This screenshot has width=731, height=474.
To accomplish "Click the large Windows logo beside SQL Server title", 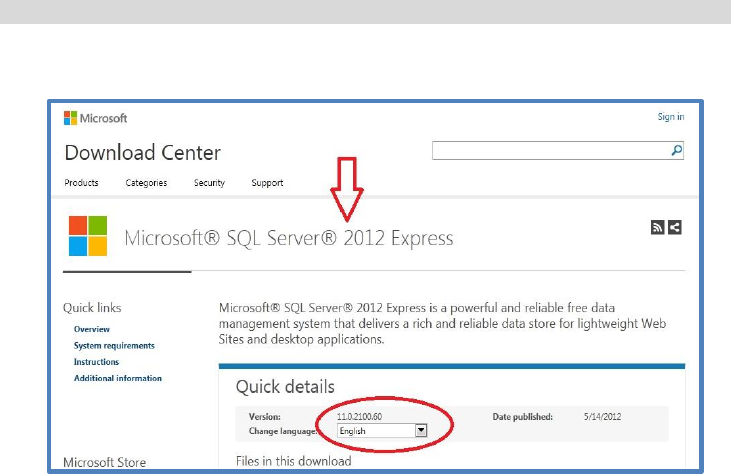I will (88, 236).
